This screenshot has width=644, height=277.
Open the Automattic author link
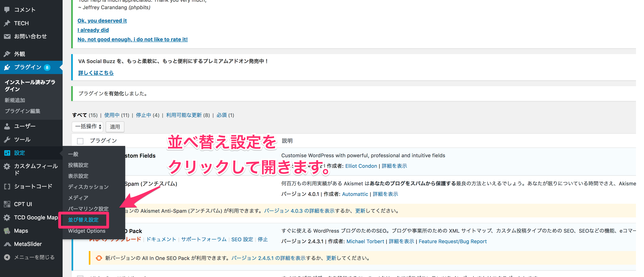(x=355, y=194)
